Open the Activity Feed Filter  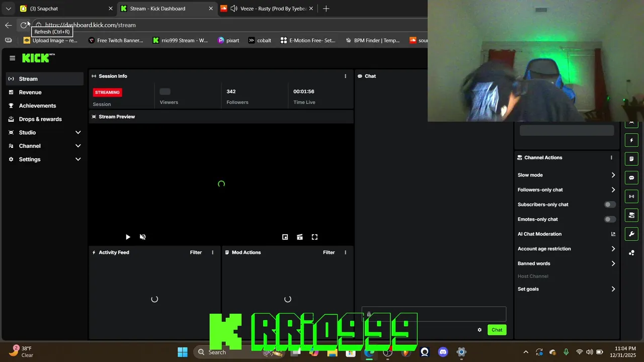point(196,252)
